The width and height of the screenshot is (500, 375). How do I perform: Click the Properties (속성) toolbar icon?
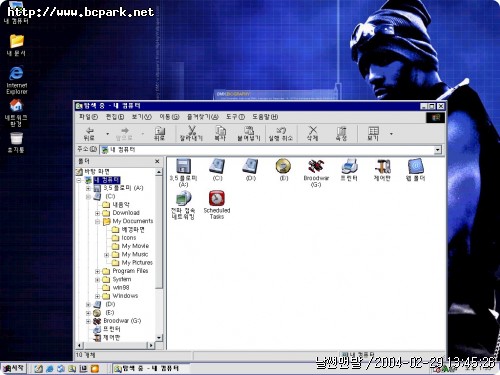coord(341,130)
